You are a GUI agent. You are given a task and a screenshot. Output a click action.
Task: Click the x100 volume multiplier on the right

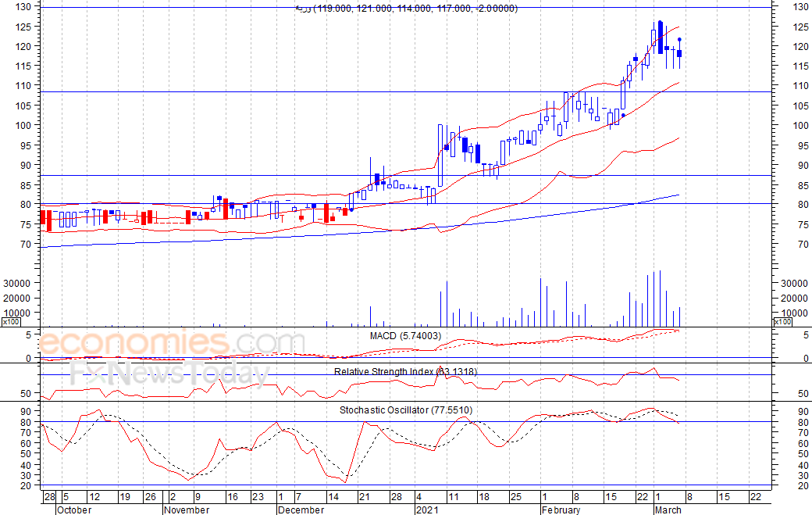click(782, 322)
